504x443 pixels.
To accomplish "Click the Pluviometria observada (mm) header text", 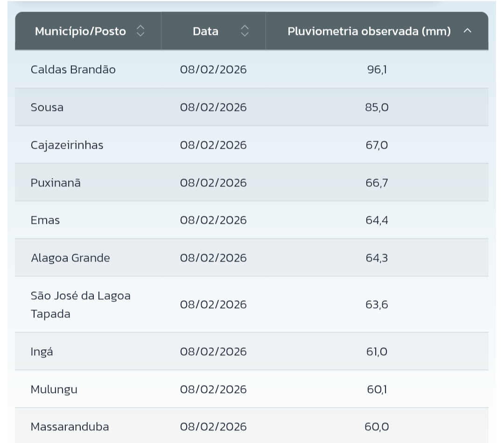I will (369, 32).
